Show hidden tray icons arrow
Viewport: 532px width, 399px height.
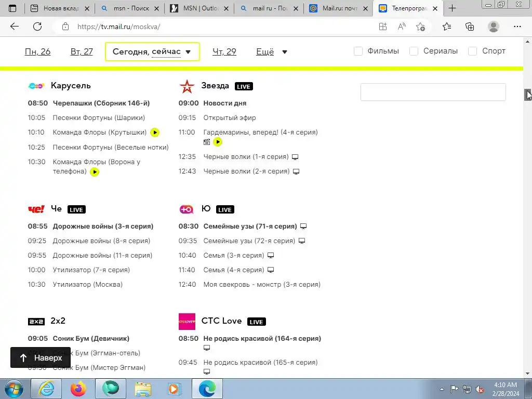[442, 389]
